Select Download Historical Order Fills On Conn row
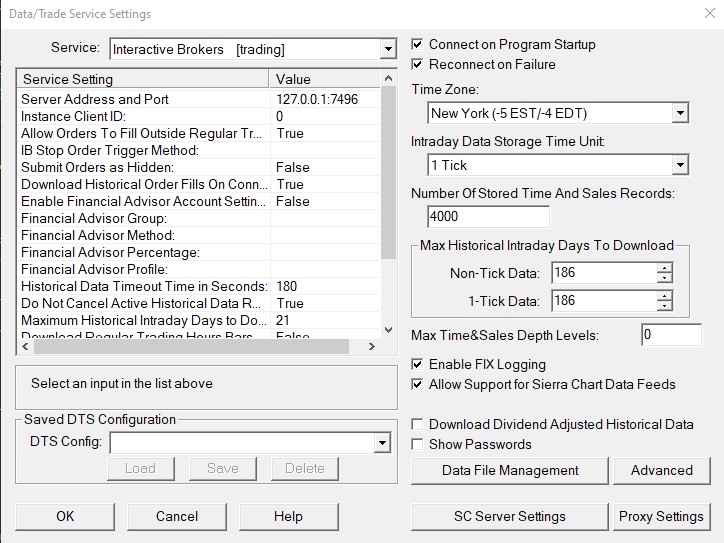 [199, 184]
